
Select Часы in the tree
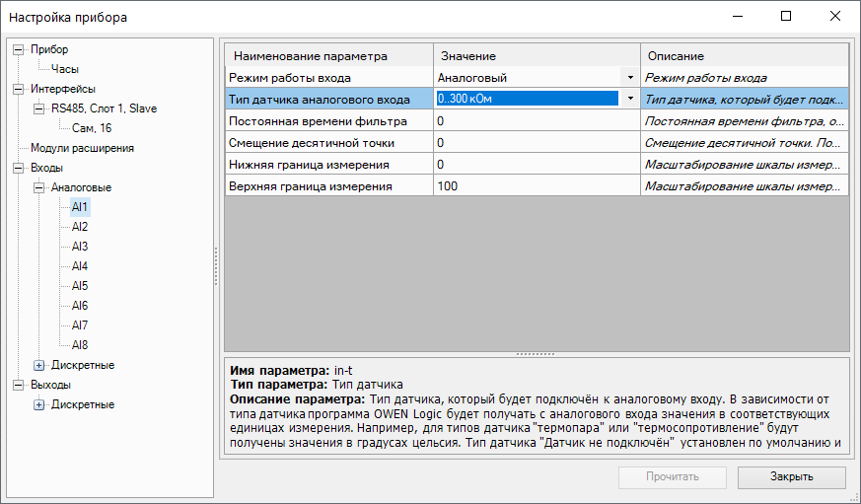coord(65,69)
